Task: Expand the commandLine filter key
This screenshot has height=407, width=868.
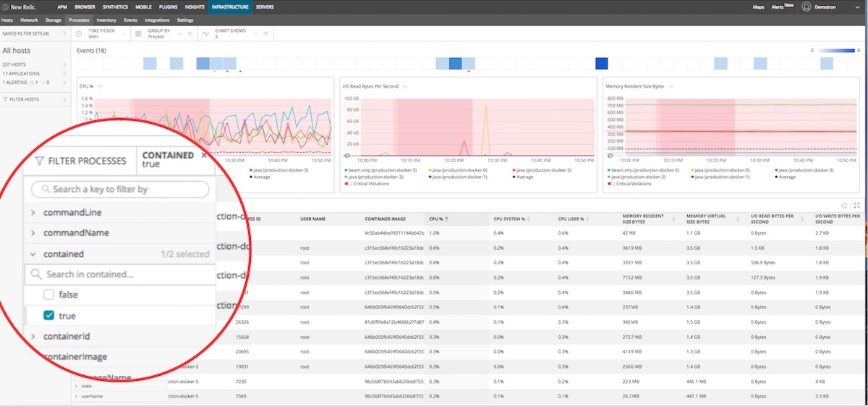Action: click(x=33, y=213)
